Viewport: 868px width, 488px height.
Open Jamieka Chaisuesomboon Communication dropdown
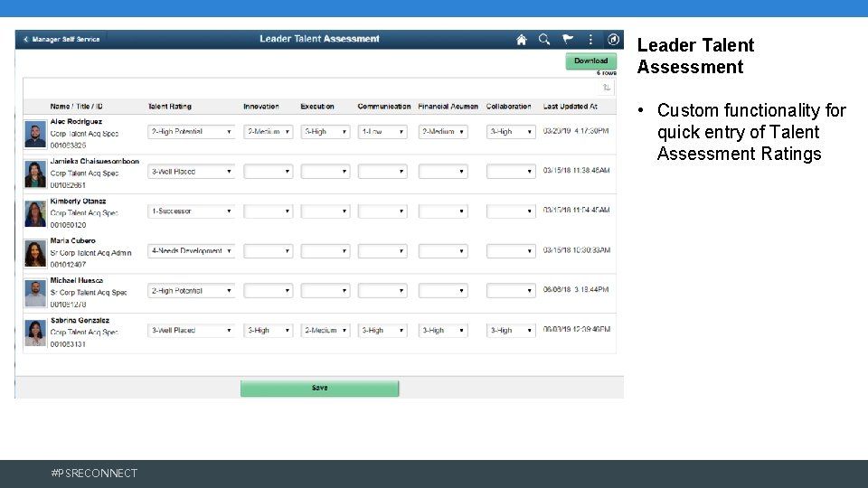tap(382, 172)
